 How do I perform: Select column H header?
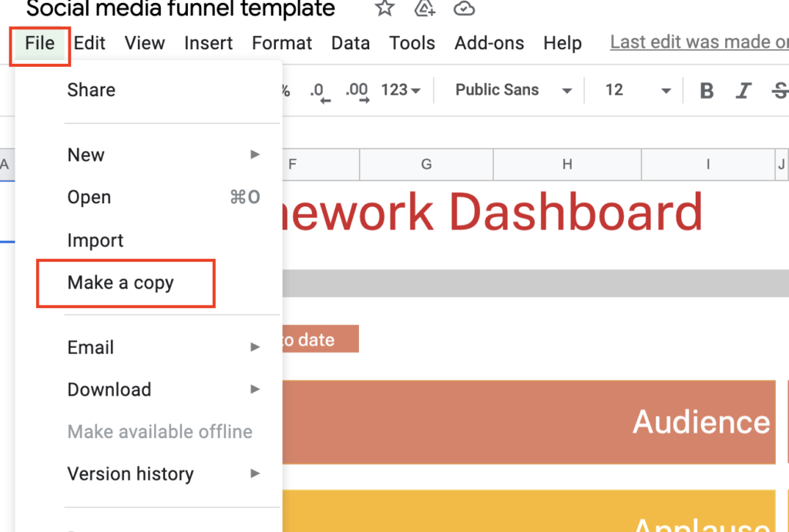567,164
